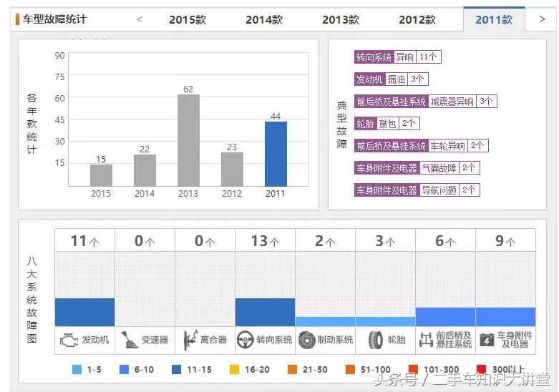Click the 6个 count above 前后桥及悬挂系统
Screen dimensions: 559x392
pyautogui.click(x=446, y=241)
